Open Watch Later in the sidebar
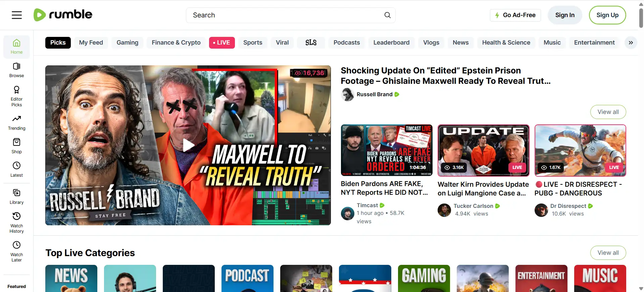The width and height of the screenshot is (644, 292). (x=16, y=252)
